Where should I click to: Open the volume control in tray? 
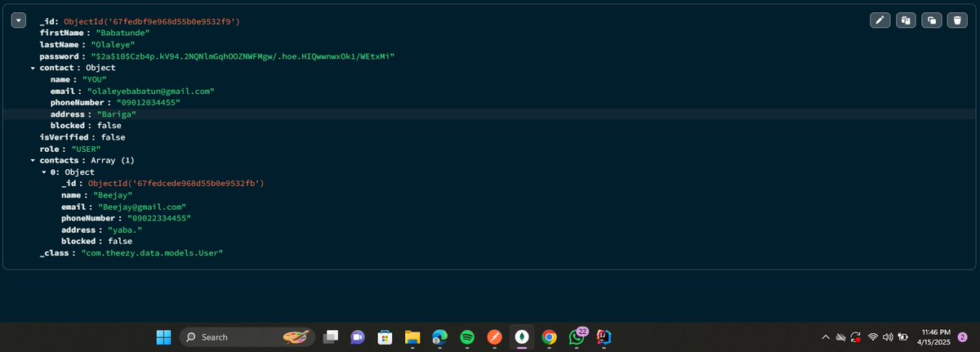point(889,336)
